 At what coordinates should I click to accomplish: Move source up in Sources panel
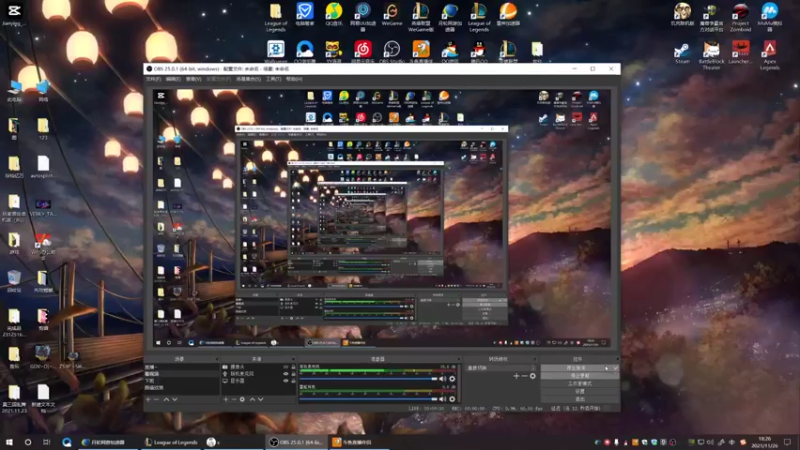252,399
